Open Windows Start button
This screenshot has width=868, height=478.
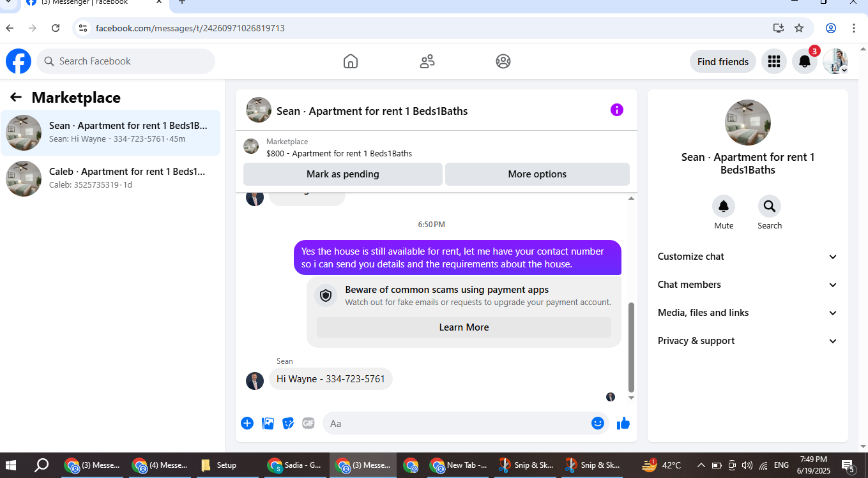point(11,465)
